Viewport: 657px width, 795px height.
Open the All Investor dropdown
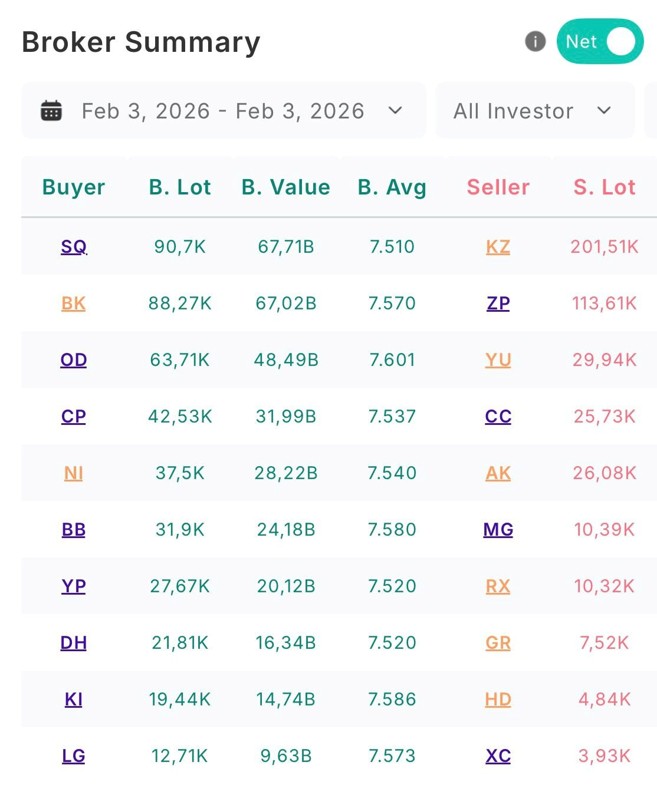coord(534,111)
